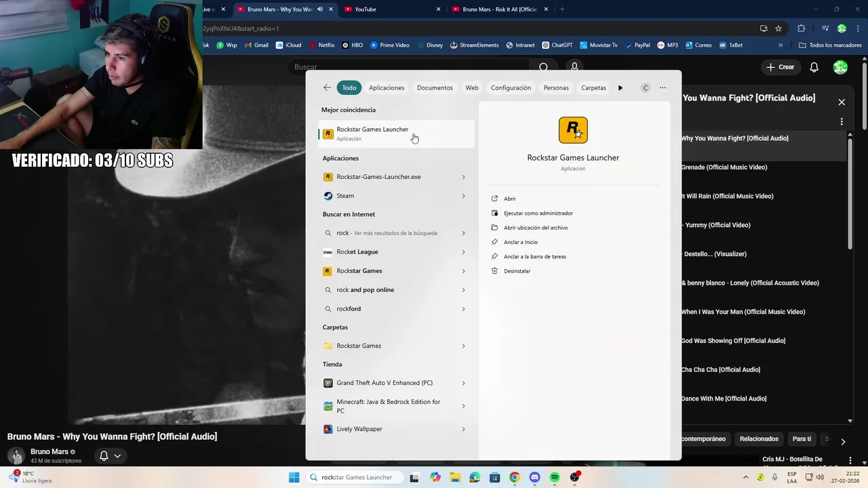The image size is (868, 488).
Task: Click the large Rockstar Games Launcher logo
Action: coord(573,130)
